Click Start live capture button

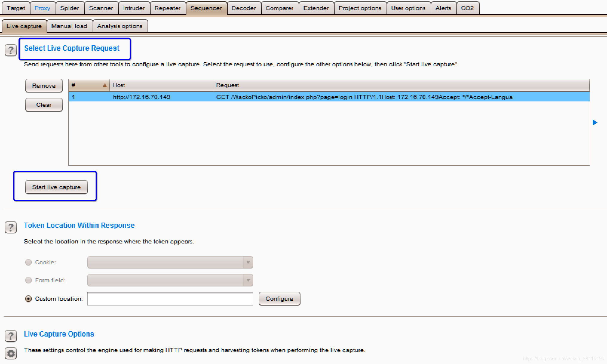[x=56, y=187]
